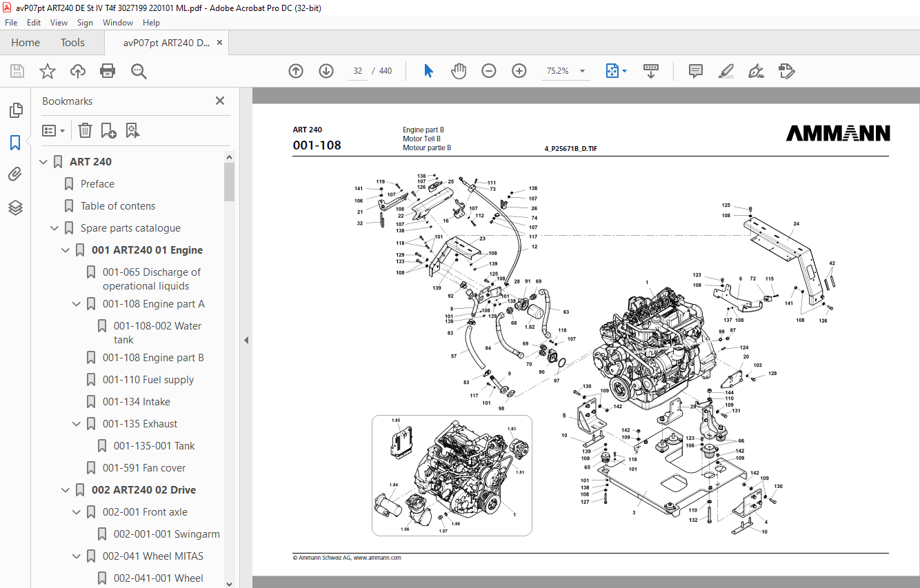Image resolution: width=920 pixels, height=588 pixels.
Task: Collapse 001 ART240 01 Engine node
Action: click(66, 250)
